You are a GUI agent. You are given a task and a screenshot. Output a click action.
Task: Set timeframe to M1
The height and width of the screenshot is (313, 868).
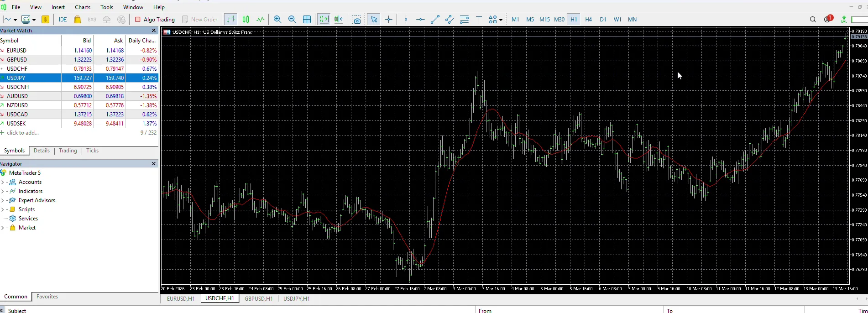tap(515, 20)
